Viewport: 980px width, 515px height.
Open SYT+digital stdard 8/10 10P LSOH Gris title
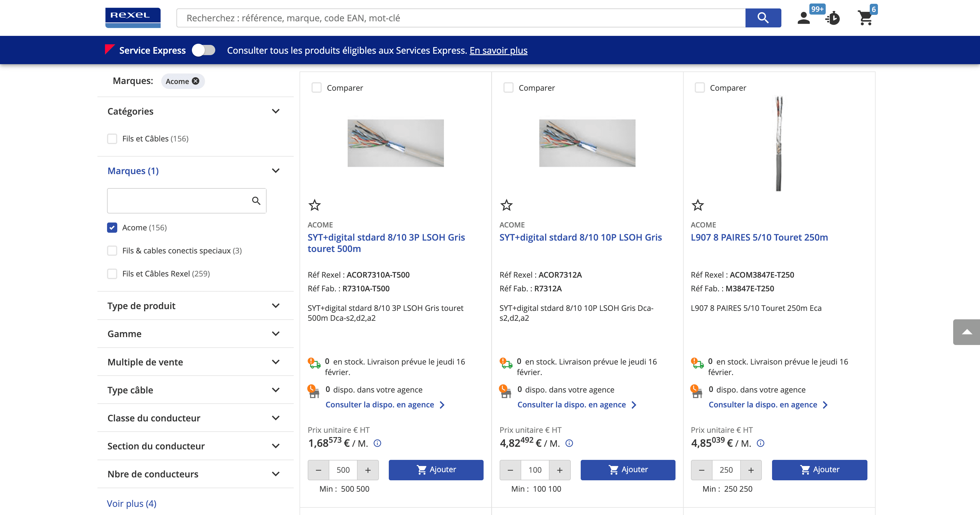[x=580, y=237]
